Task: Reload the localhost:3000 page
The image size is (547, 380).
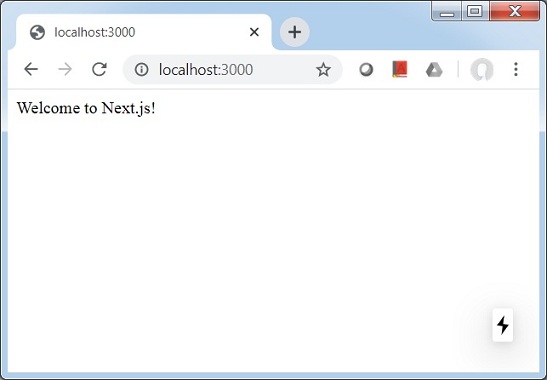Action: point(99,69)
